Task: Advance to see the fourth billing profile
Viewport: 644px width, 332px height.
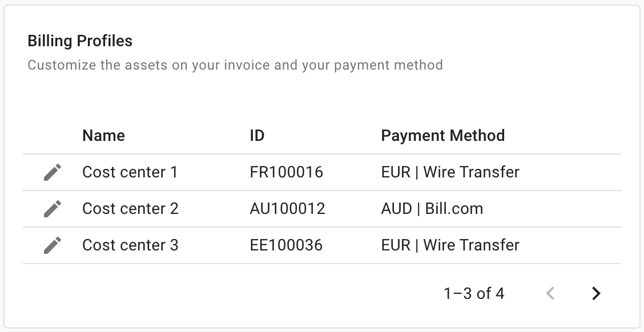Action: point(596,293)
